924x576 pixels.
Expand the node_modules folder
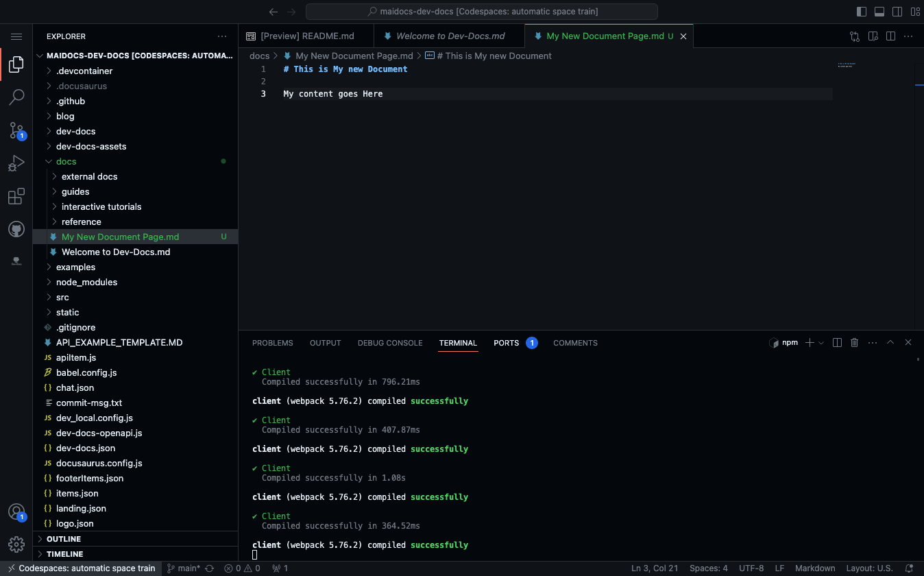point(86,282)
